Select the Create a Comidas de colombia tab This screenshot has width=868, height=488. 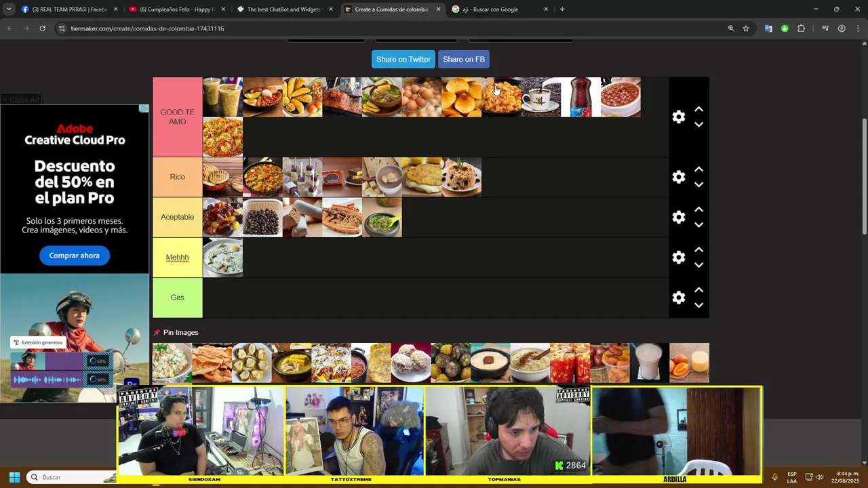391,9
